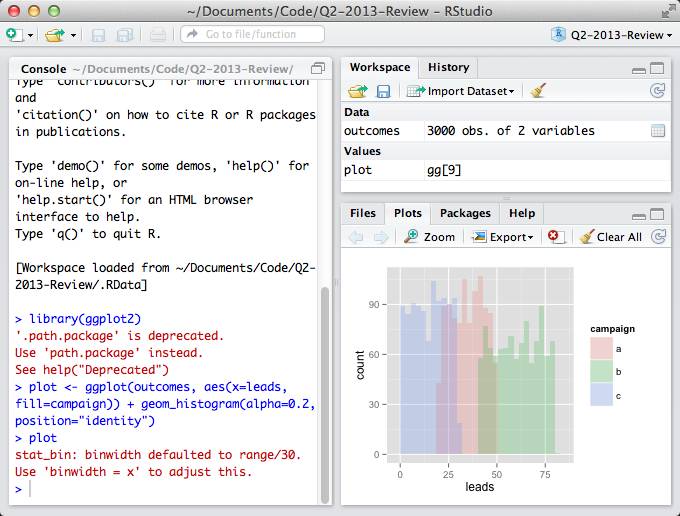
Task: Load a workspace using the Workspace pane folder icon
Action: 356,91
